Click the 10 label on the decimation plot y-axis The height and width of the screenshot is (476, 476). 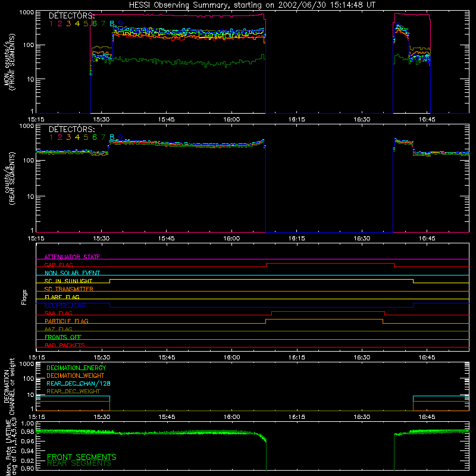pyautogui.click(x=32, y=395)
